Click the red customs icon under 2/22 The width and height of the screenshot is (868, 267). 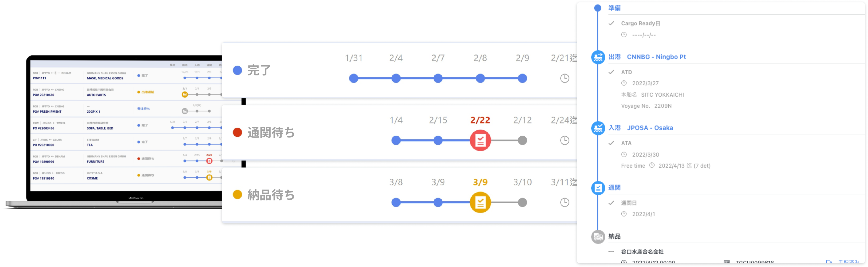(x=480, y=140)
